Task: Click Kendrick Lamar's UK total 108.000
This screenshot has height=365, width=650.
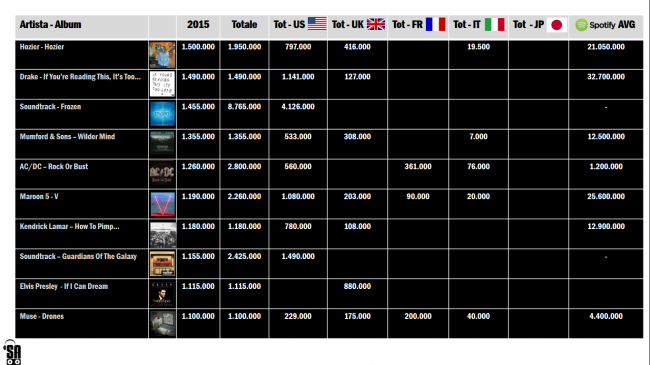Action: click(x=357, y=226)
